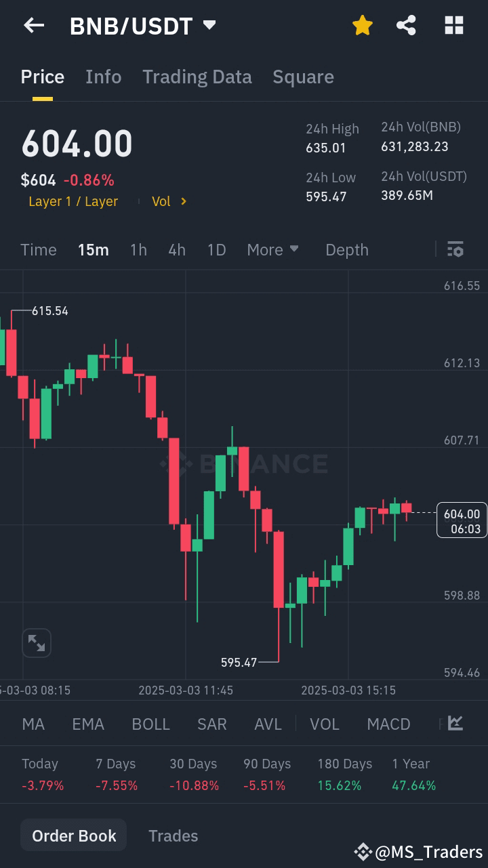Tap the fullscreen expand icon on the chart

pos(37,642)
